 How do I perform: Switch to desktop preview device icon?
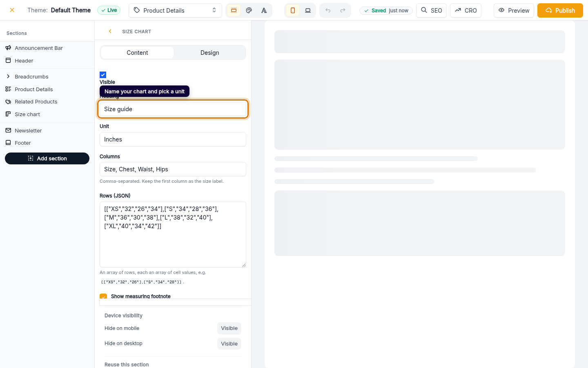pyautogui.click(x=308, y=10)
